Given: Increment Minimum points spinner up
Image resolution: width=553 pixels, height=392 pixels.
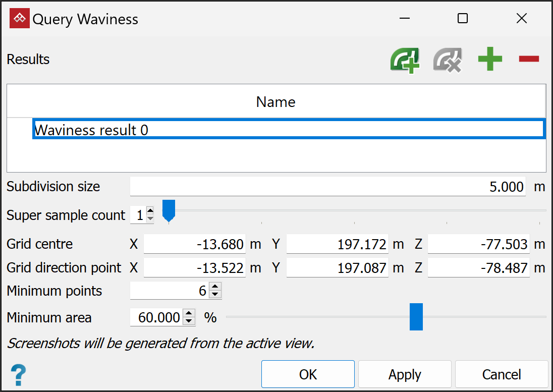Looking at the screenshot, I should 215,288.
